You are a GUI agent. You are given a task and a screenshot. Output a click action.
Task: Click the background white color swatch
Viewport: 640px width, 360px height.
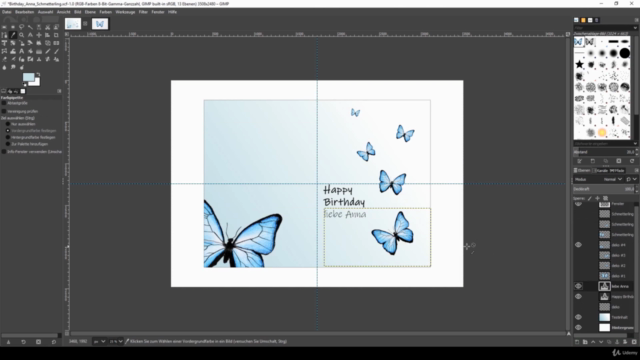point(38,84)
